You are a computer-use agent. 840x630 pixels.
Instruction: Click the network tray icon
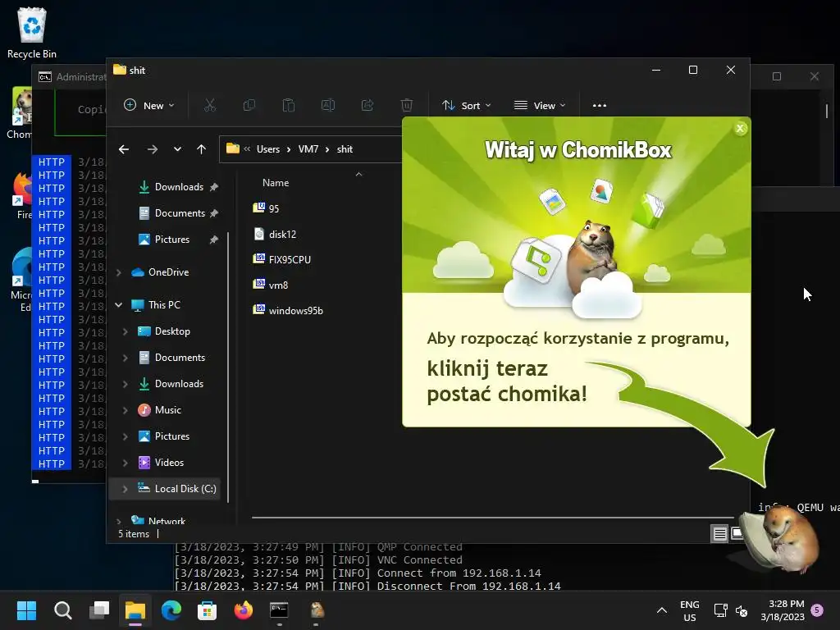(720, 610)
